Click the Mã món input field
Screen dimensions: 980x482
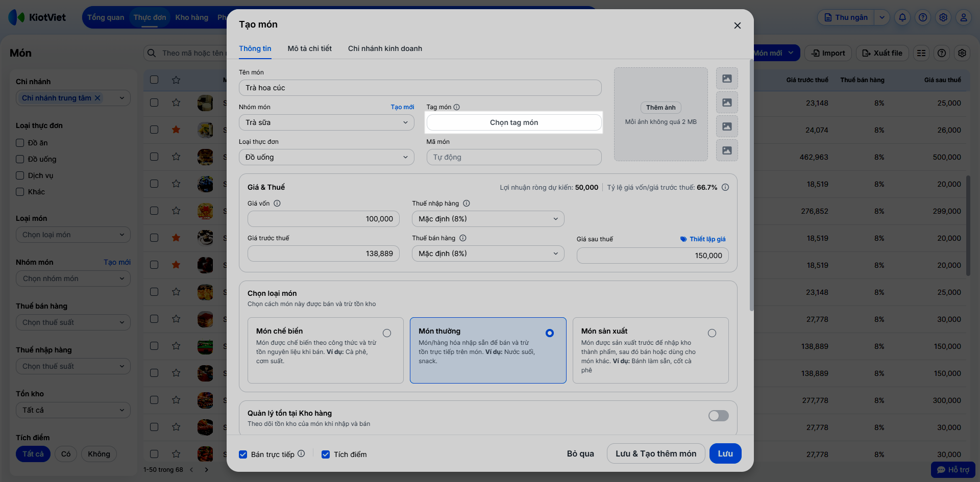[x=514, y=157]
